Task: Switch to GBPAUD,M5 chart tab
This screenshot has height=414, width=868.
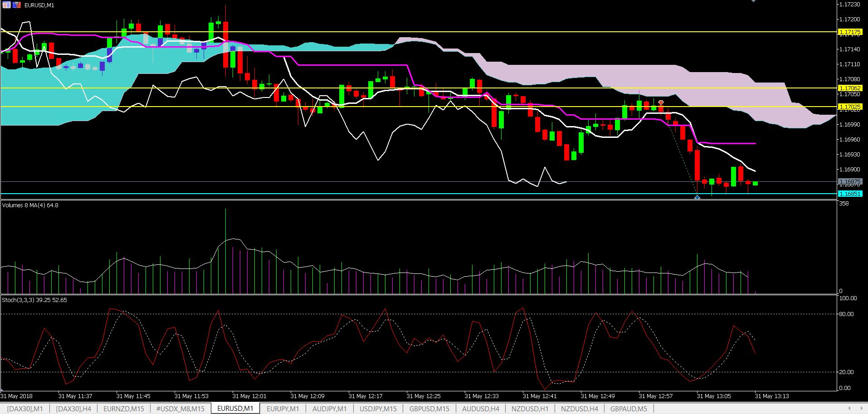Action: 629,409
